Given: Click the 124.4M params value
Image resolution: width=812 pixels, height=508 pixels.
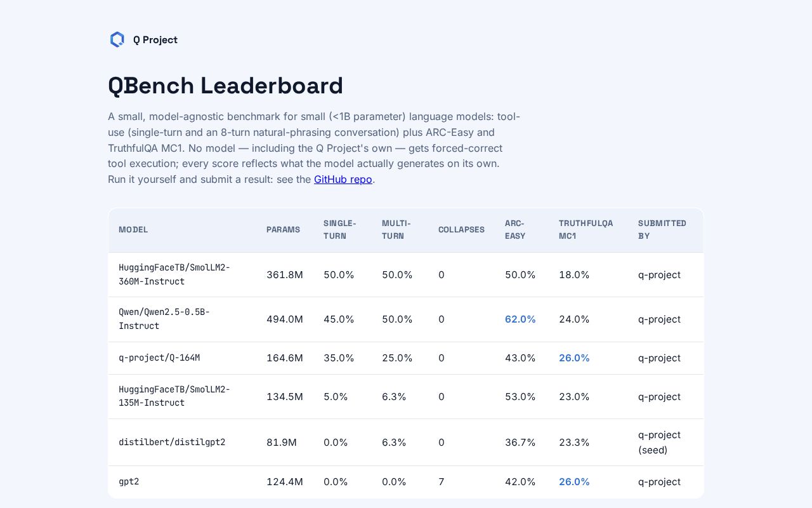Looking at the screenshot, I should pyautogui.click(x=285, y=482).
